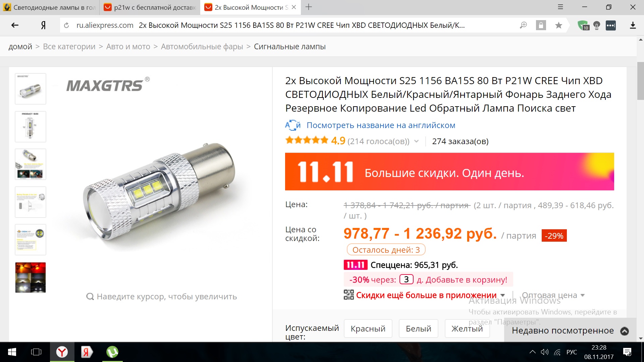Viewport: 644px width, 362px height.
Task: Open Посмотреть название на английском link
Action: (381, 125)
